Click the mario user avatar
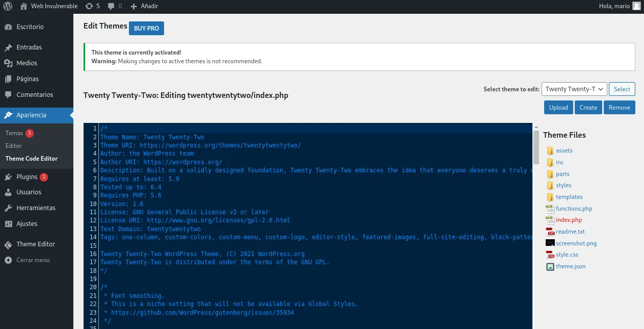Viewport: 644px width, 329px height. click(636, 6)
